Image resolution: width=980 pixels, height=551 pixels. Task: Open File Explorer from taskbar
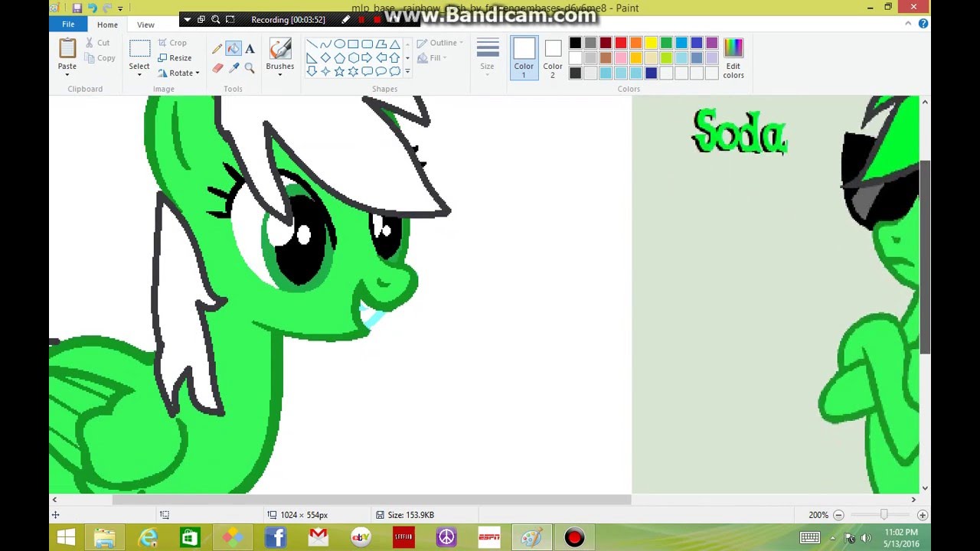(105, 538)
